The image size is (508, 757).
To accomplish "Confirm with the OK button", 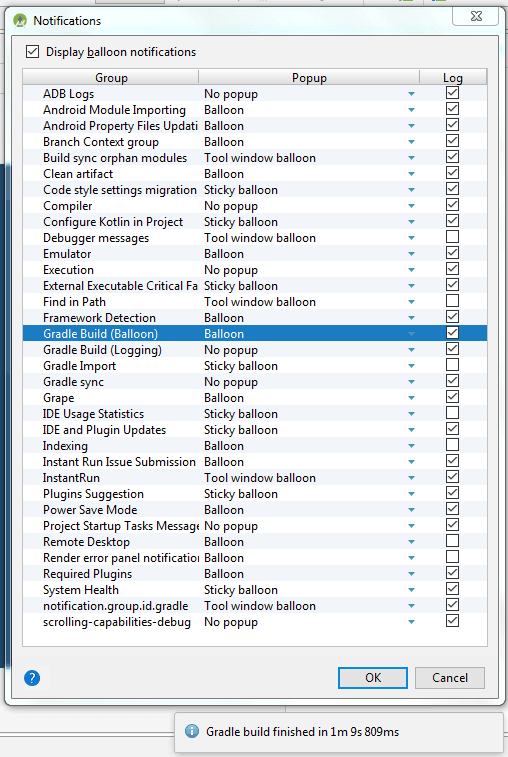I will coord(373,678).
